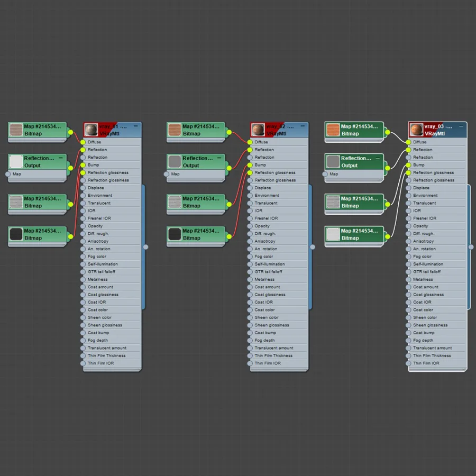Click the Map input socket of second Reflection Output
The image size is (476, 476).
pyautogui.click(x=167, y=174)
